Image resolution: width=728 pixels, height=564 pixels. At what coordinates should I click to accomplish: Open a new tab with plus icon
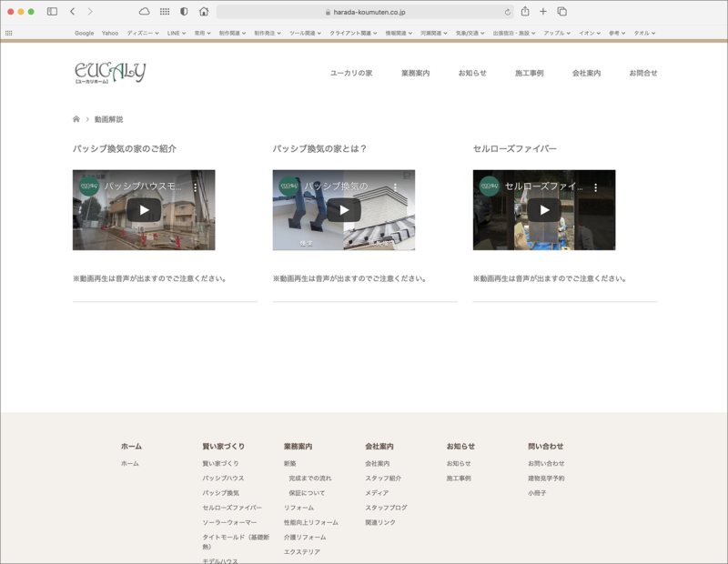tap(542, 12)
